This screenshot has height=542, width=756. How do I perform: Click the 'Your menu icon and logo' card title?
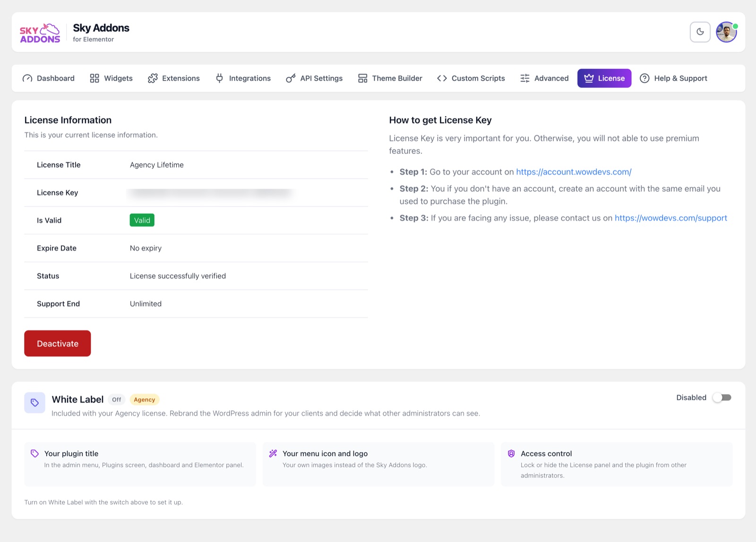tap(325, 453)
